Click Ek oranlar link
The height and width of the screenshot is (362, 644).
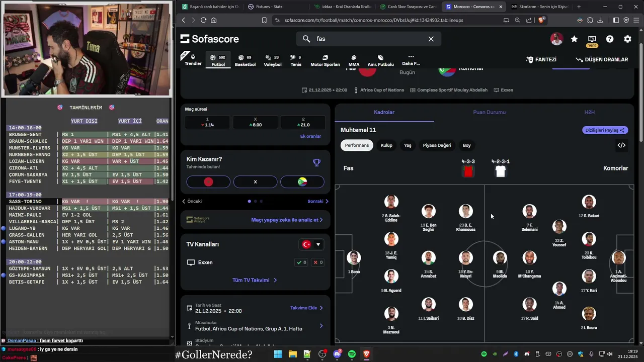(310, 136)
